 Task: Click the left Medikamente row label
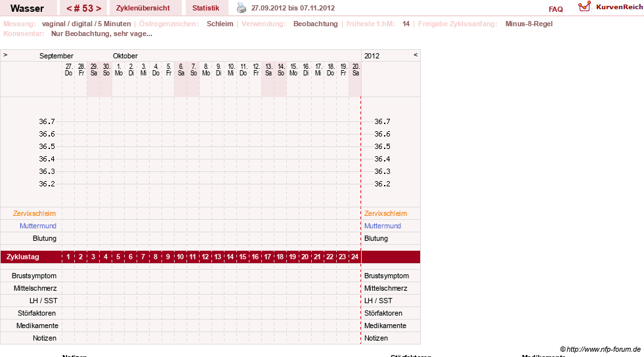(37, 325)
